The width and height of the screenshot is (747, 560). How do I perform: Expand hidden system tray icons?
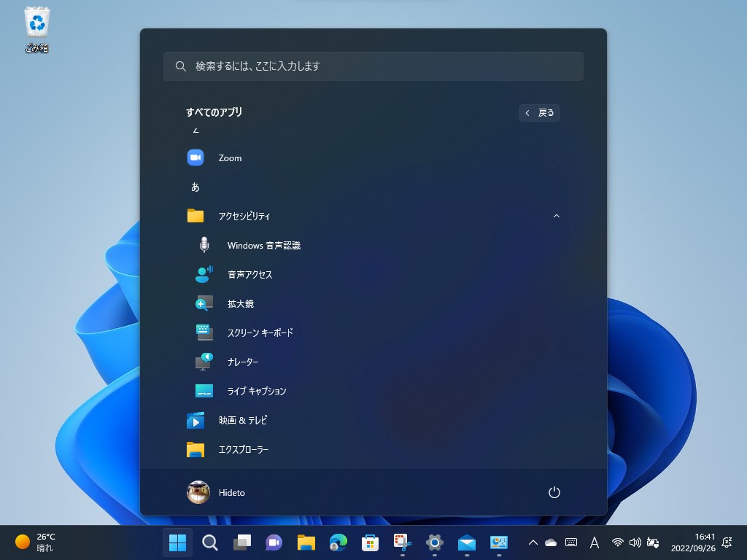pos(533,542)
